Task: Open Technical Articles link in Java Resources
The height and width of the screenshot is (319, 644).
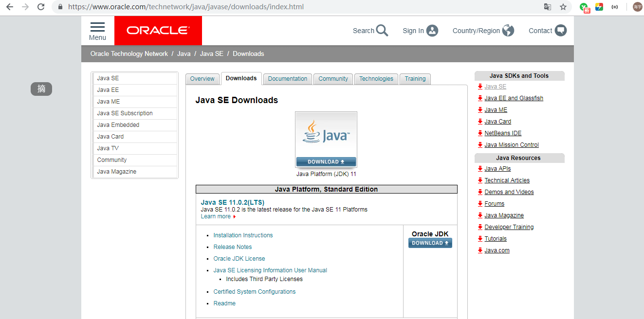Action: [507, 180]
